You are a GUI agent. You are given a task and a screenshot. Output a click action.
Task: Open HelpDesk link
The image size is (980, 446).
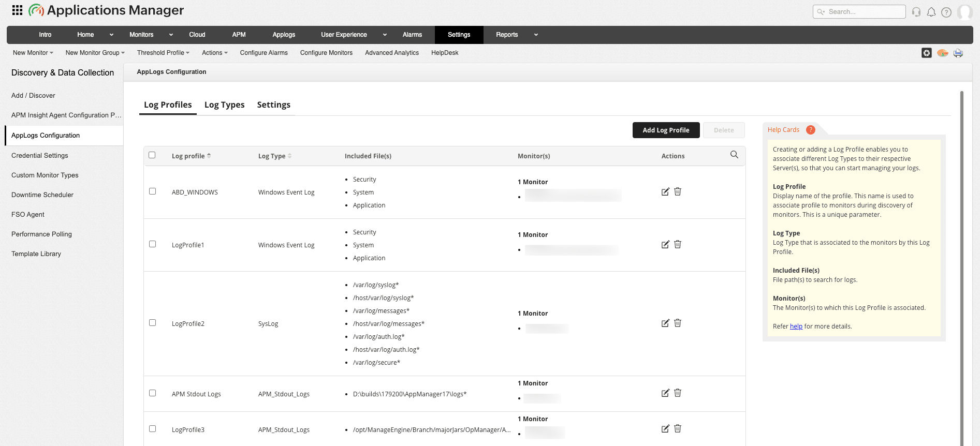(x=445, y=53)
